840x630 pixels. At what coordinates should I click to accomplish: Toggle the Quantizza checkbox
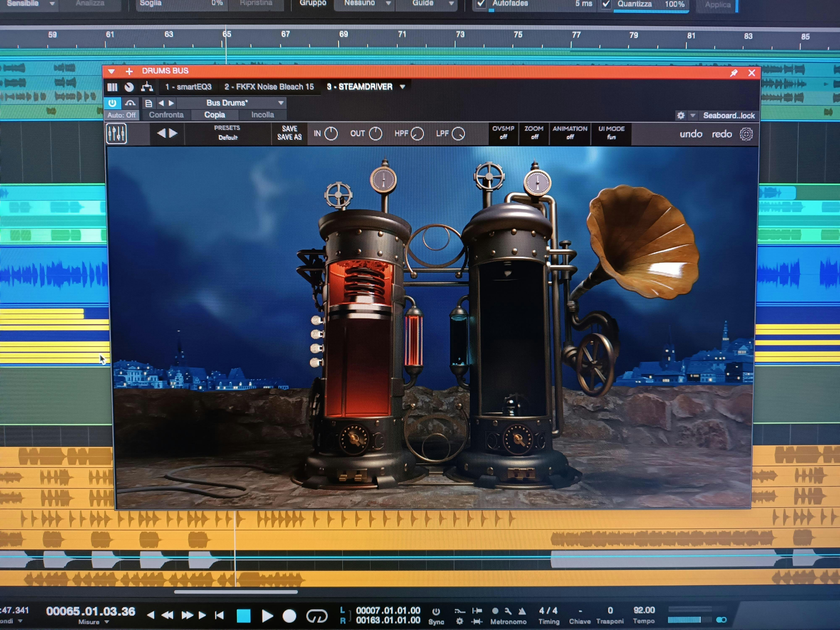tap(606, 4)
